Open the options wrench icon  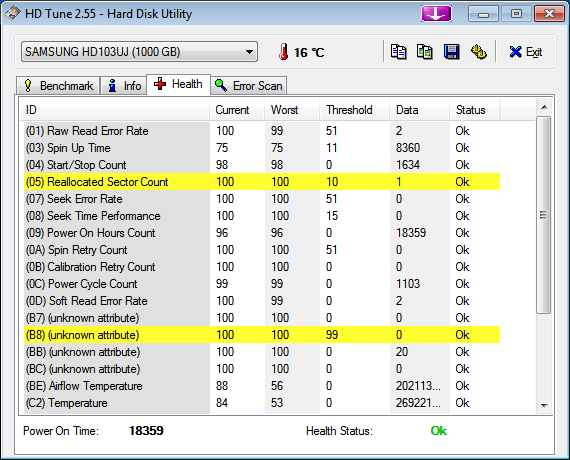tap(478, 52)
